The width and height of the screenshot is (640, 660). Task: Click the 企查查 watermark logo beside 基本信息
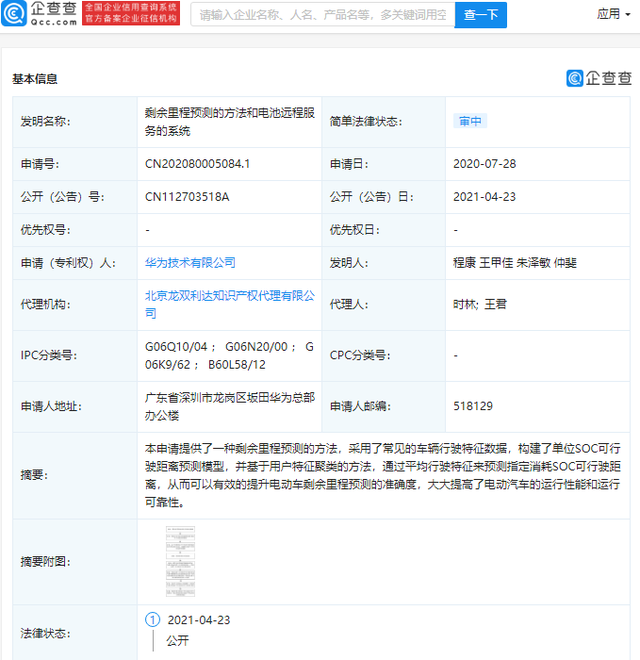point(599,78)
